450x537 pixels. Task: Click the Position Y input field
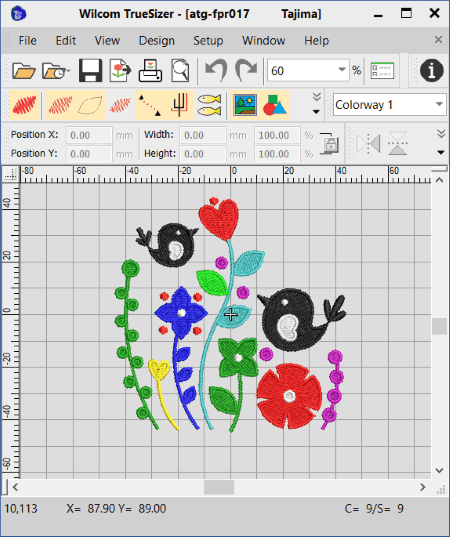[89, 154]
